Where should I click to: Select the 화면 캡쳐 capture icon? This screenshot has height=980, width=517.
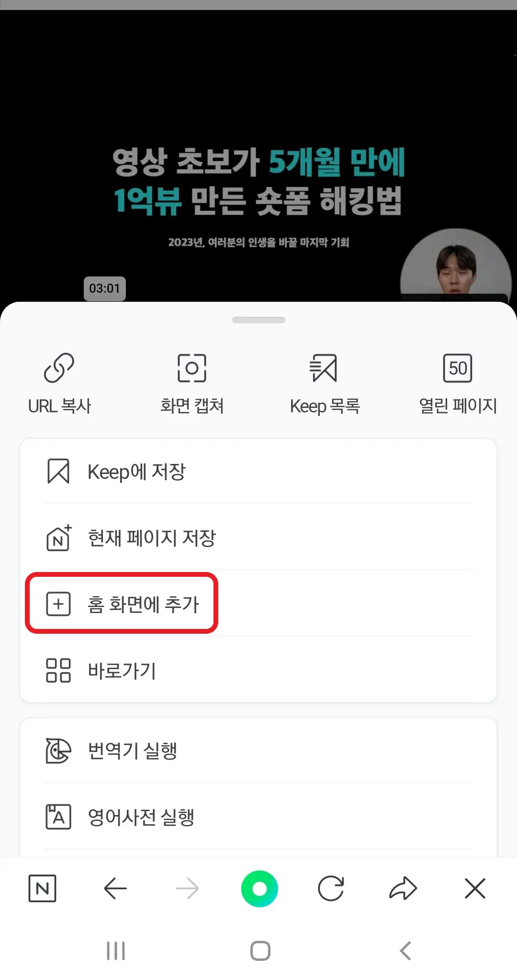[192, 368]
